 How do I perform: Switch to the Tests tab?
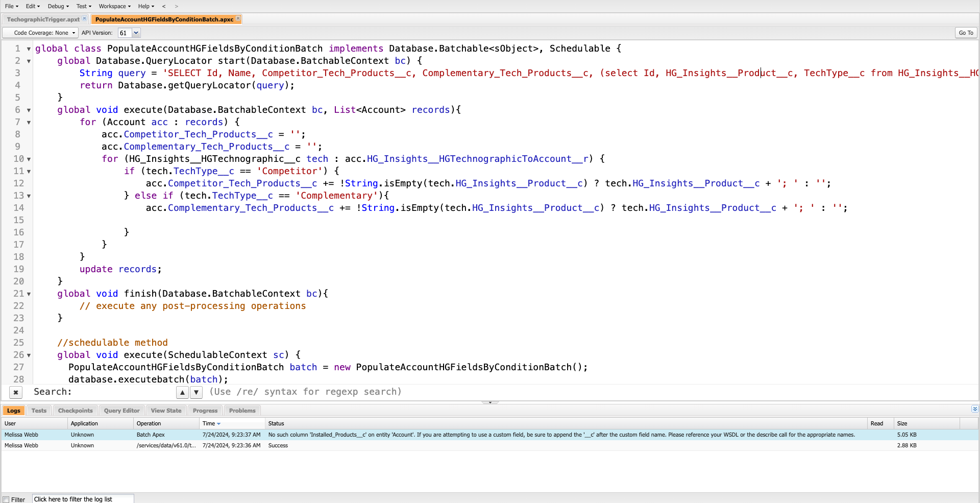39,411
